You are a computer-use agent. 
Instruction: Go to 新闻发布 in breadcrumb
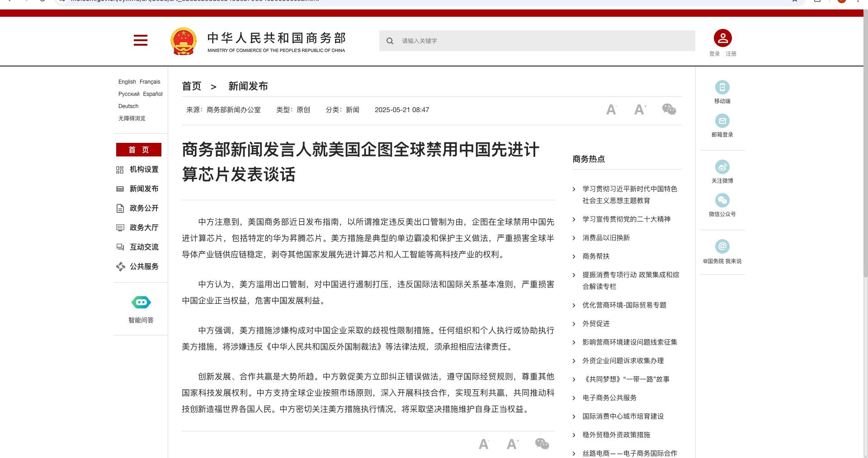[248, 86]
